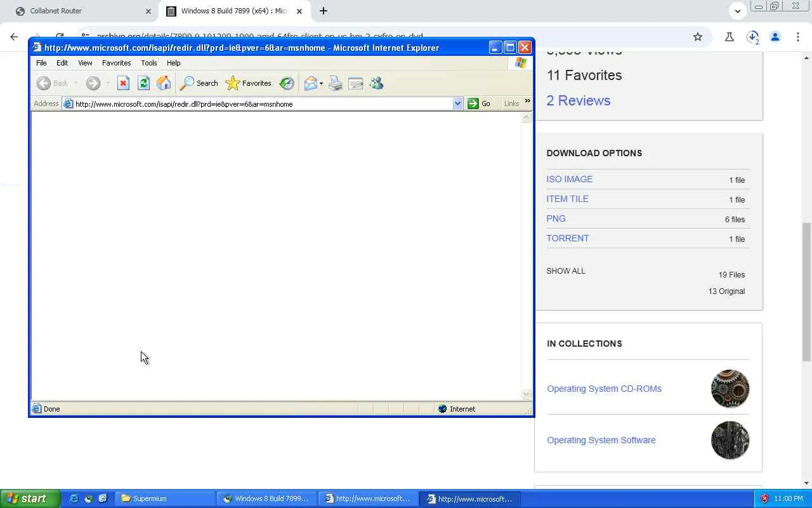Open the browser labs flask icon
Screen dimensions: 812x508
pyautogui.click(x=730, y=37)
